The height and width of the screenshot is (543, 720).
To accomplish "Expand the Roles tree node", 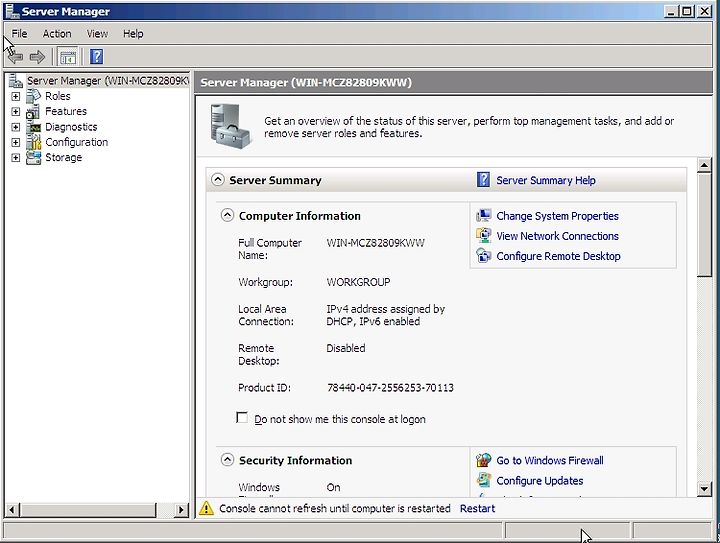I will tap(16, 96).
